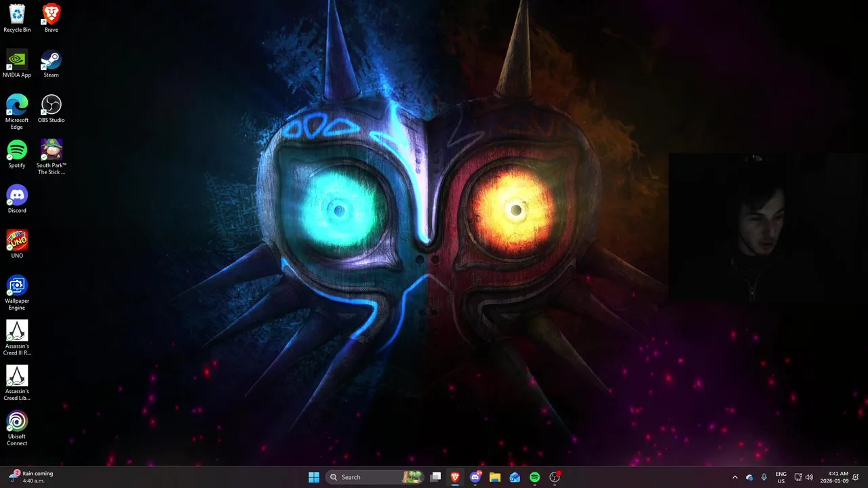The height and width of the screenshot is (488, 868).
Task: Open Task View from the taskbar
Action: coord(436,477)
